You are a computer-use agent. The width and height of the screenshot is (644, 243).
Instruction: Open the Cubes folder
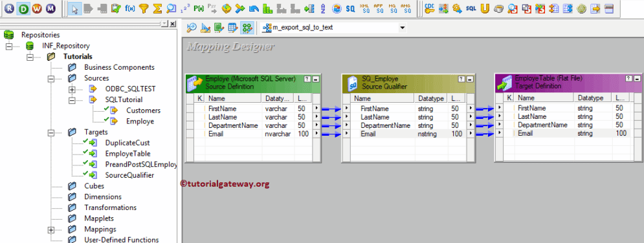pos(94,186)
